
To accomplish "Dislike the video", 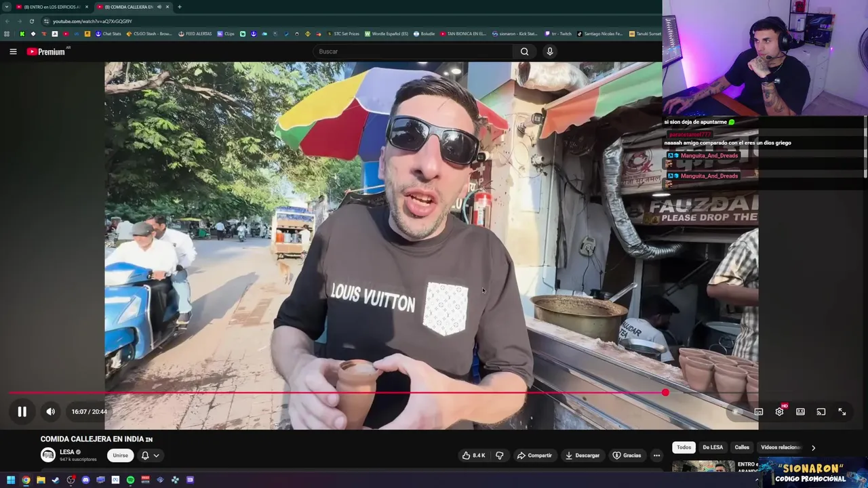I will click(x=500, y=455).
